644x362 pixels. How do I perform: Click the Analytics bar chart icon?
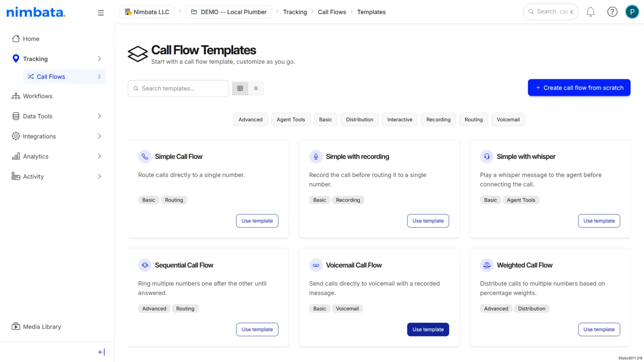16,156
